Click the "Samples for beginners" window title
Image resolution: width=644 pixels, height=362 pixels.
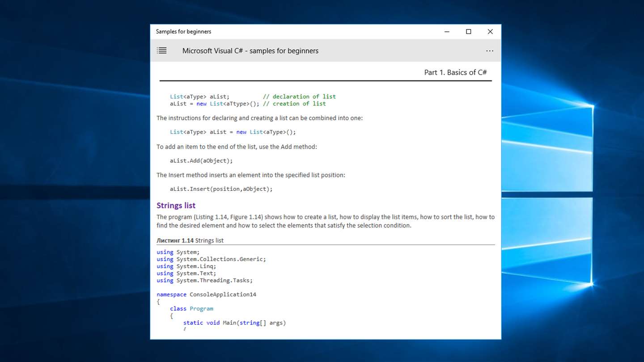[x=183, y=32]
